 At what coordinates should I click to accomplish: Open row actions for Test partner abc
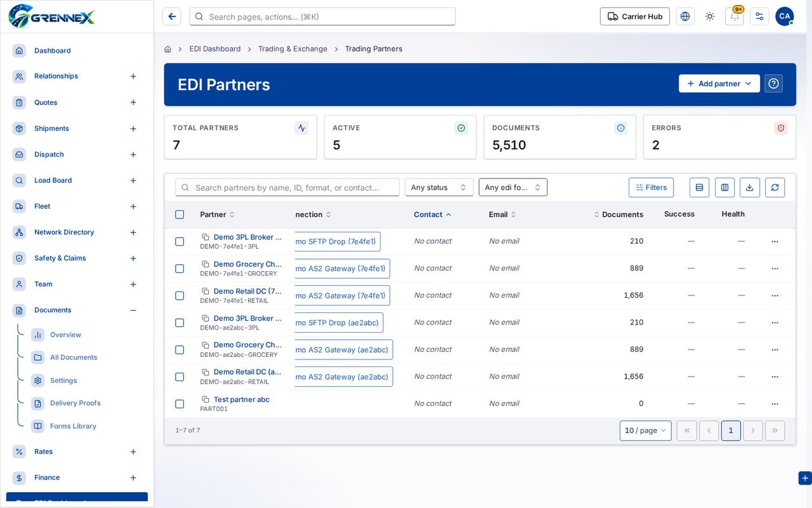[775, 404]
